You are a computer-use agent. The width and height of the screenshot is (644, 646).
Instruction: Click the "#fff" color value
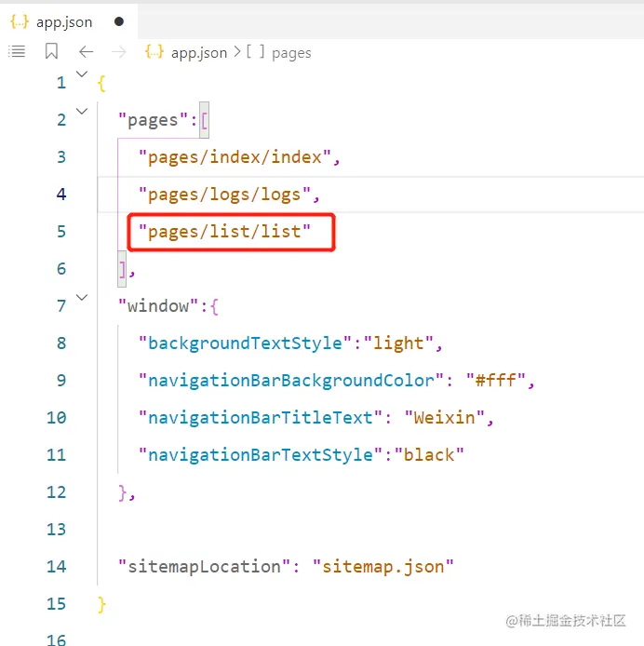pyautogui.click(x=496, y=381)
